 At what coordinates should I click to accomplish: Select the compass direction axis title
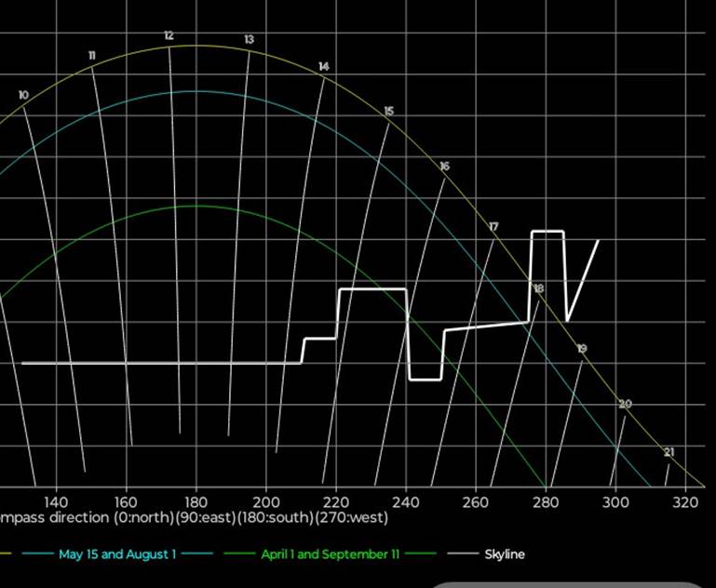click(194, 517)
